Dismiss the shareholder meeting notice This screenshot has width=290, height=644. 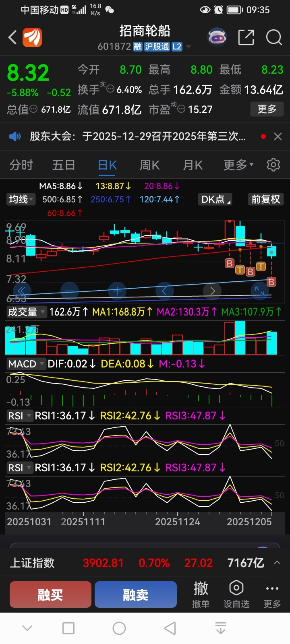click(278, 136)
